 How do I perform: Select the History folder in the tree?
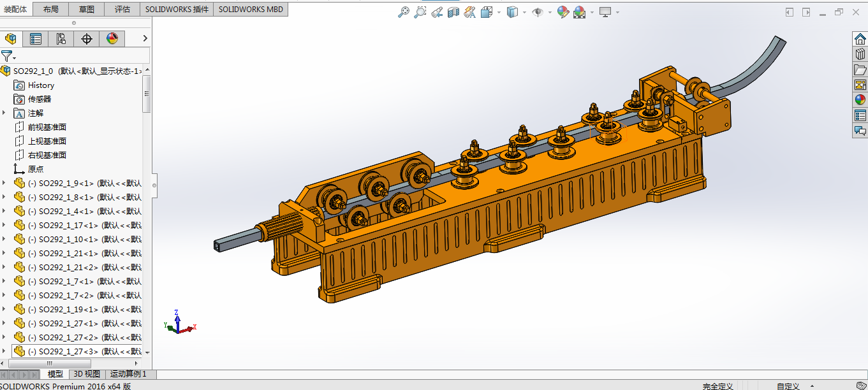[x=41, y=85]
